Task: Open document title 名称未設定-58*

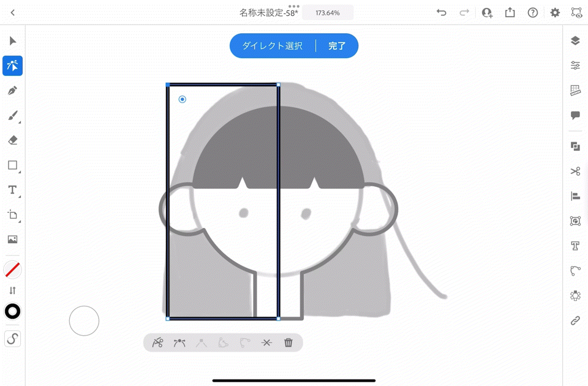Action: [269, 13]
